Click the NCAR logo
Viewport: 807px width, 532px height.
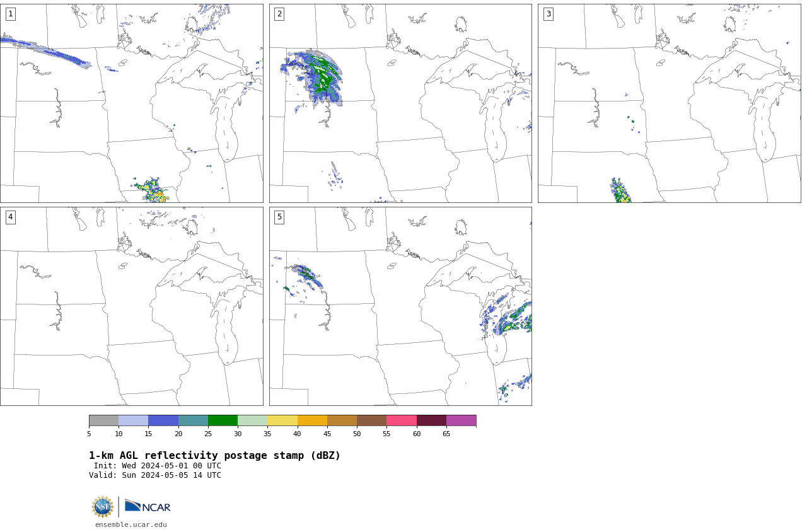148,506
